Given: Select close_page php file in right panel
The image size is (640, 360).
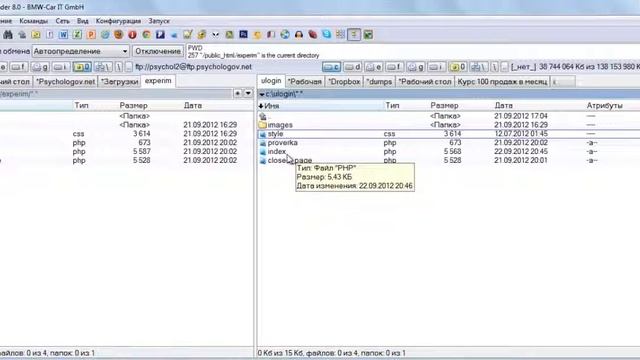Looking at the screenshot, I should (289, 160).
